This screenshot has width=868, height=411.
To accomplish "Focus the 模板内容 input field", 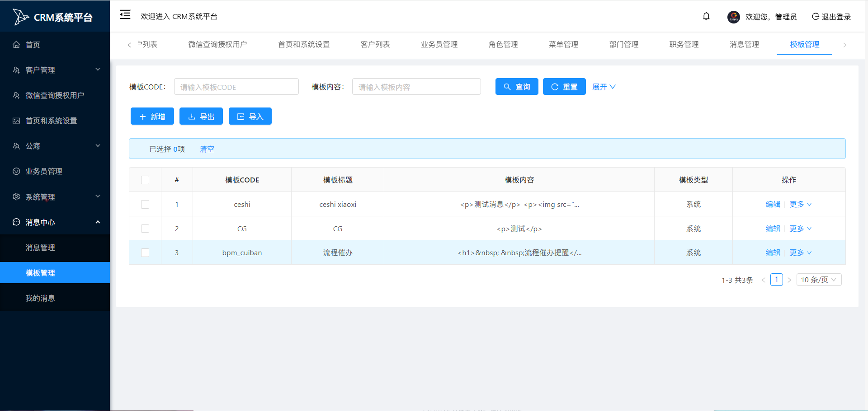I will click(416, 87).
